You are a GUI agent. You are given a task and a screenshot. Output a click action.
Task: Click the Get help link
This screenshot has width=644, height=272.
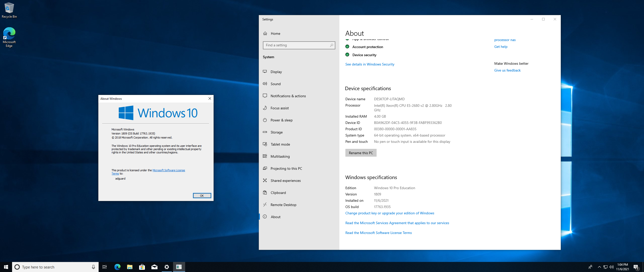pyautogui.click(x=501, y=47)
